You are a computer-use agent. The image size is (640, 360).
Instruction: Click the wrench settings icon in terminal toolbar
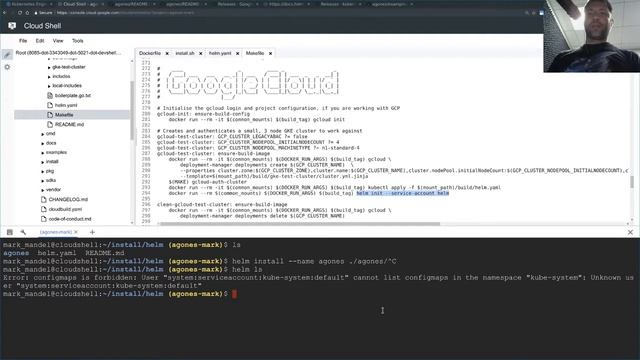pyautogui.click(x=23, y=232)
